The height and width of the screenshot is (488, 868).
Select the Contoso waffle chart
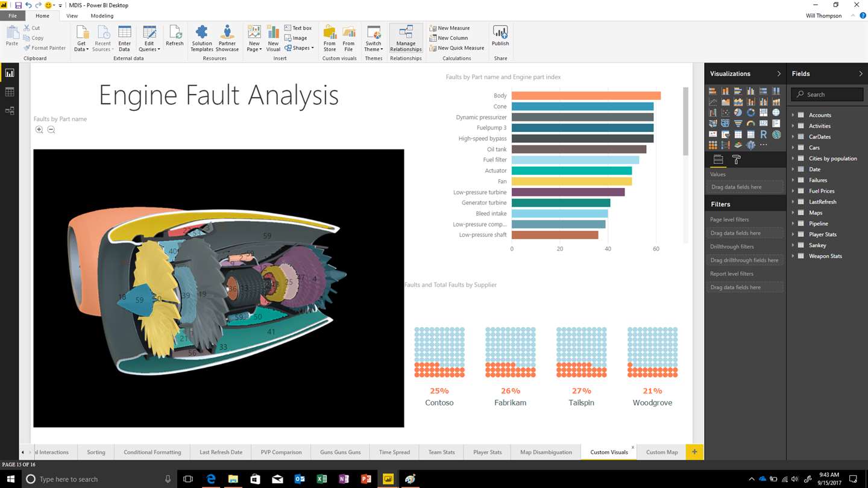(x=439, y=352)
